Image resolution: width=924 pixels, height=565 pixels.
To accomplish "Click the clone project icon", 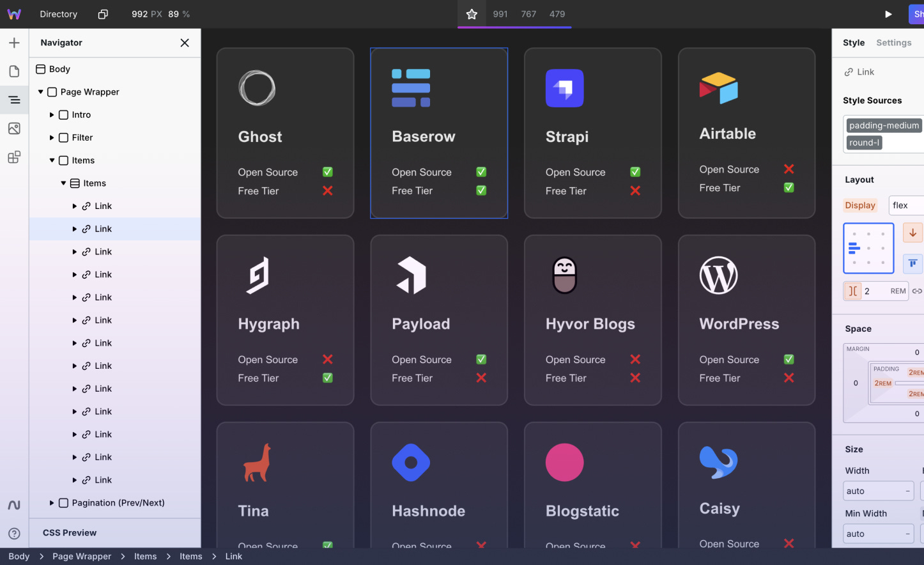I will 103,14.
